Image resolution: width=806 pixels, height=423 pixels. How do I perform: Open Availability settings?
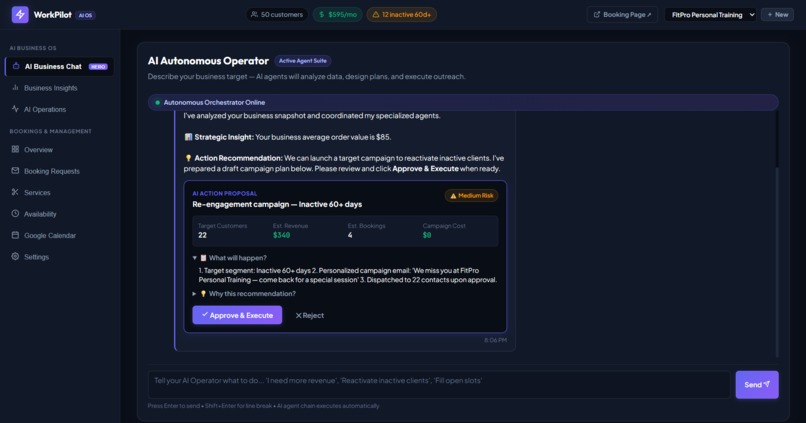point(60,214)
